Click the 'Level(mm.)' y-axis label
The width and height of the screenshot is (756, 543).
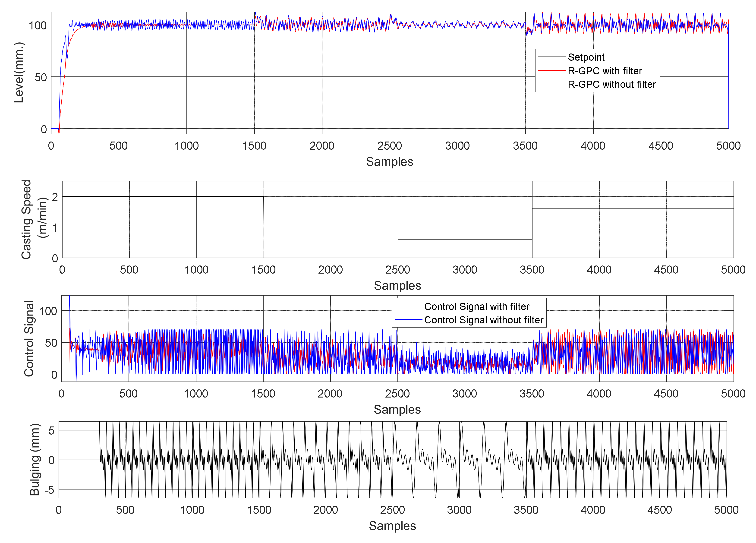click(19, 73)
